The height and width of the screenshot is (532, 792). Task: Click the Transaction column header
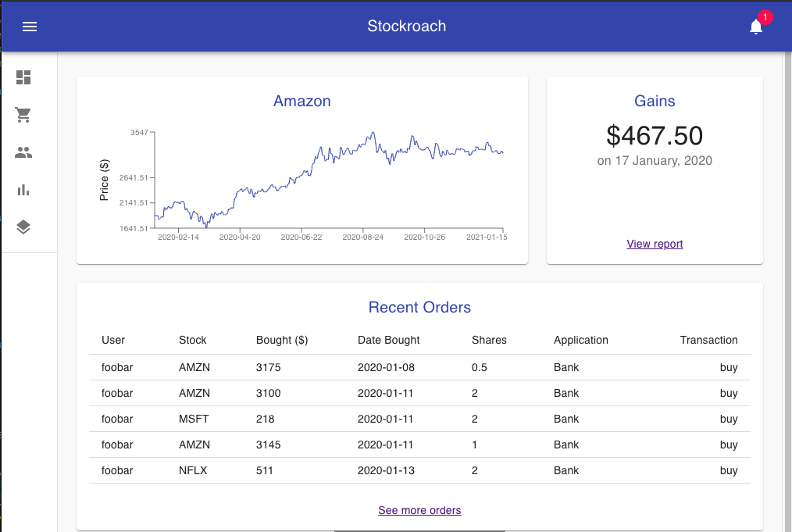pyautogui.click(x=708, y=340)
